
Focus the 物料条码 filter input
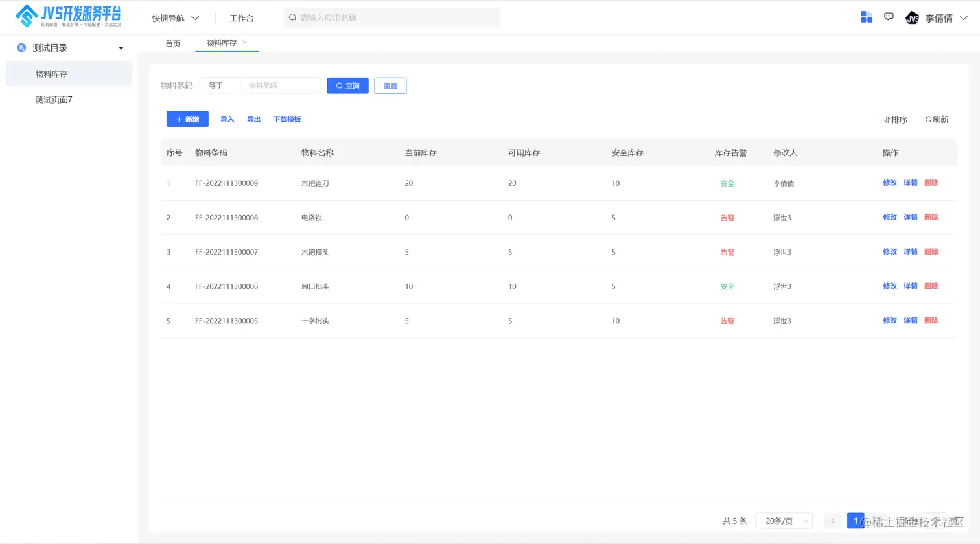pos(280,85)
